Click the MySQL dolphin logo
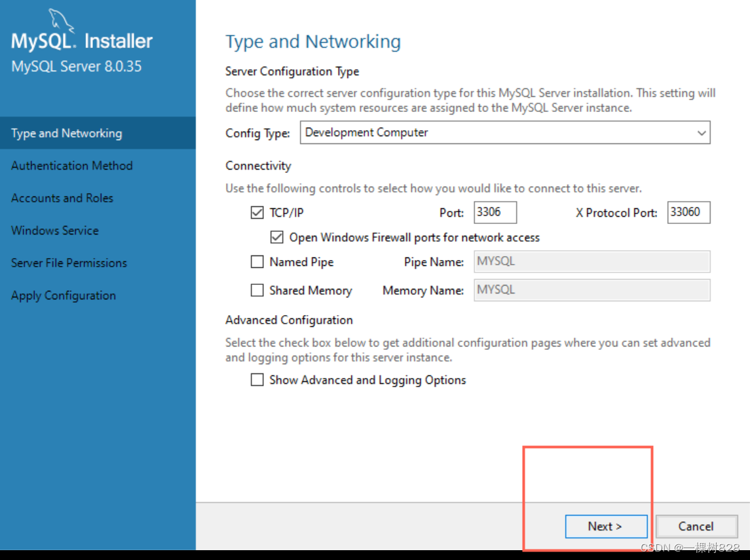750x560 pixels. click(61, 20)
